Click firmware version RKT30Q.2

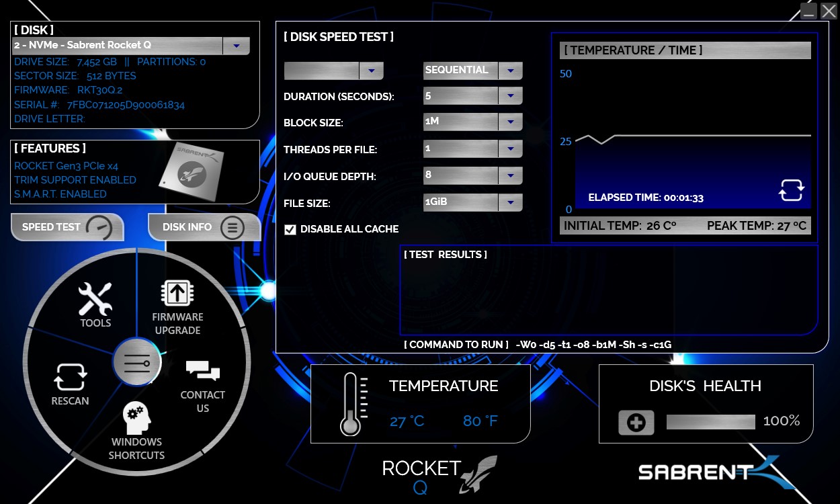coord(100,90)
